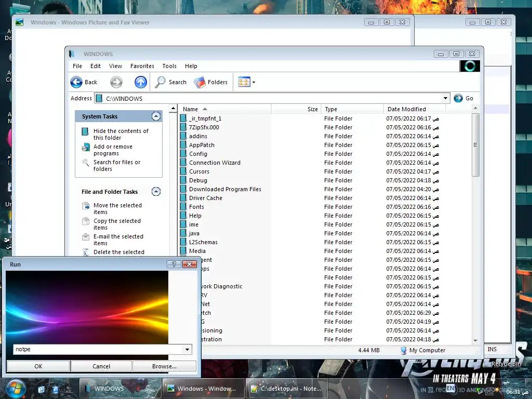Click Copy the selected items task
Viewport: 532px width, 399px height.
(117, 224)
